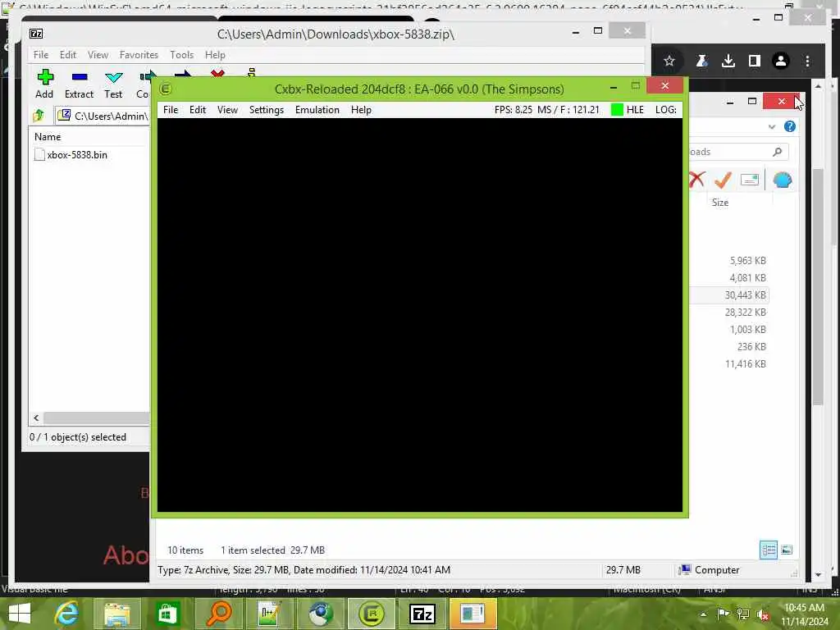
Task: Open the 7-Zip Favorites menu
Action: coord(139,55)
